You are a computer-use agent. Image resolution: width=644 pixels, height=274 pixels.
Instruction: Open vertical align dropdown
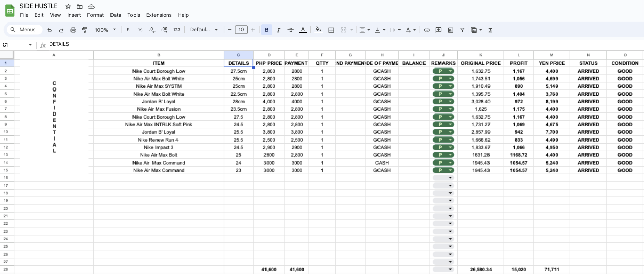(x=380, y=30)
